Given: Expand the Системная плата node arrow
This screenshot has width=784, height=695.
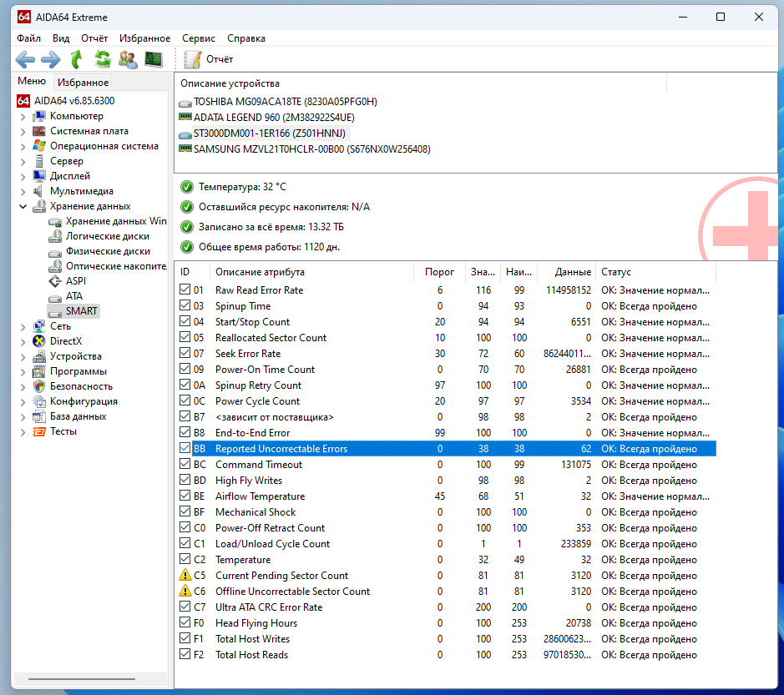Looking at the screenshot, I should 23,132.
